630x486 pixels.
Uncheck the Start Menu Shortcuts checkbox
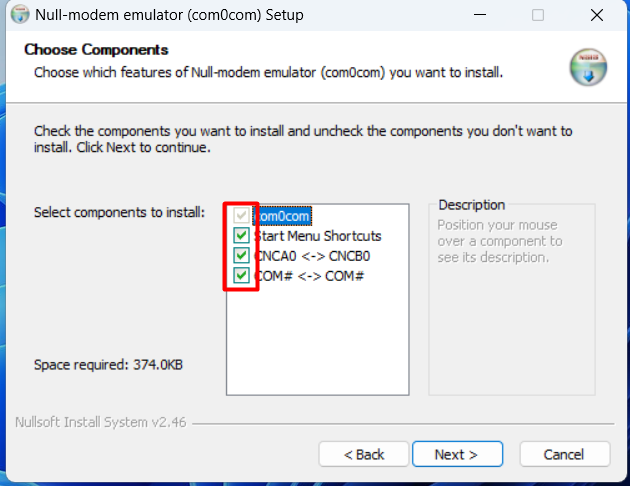(240, 236)
